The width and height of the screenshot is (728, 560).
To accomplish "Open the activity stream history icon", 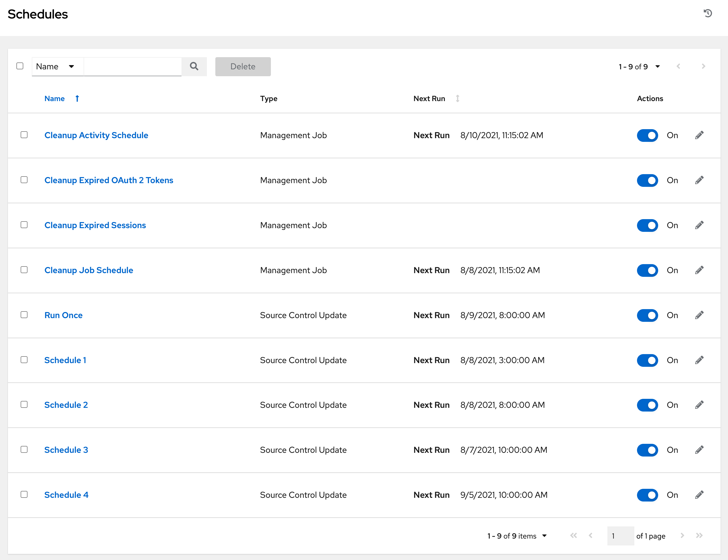I will 708,13.
